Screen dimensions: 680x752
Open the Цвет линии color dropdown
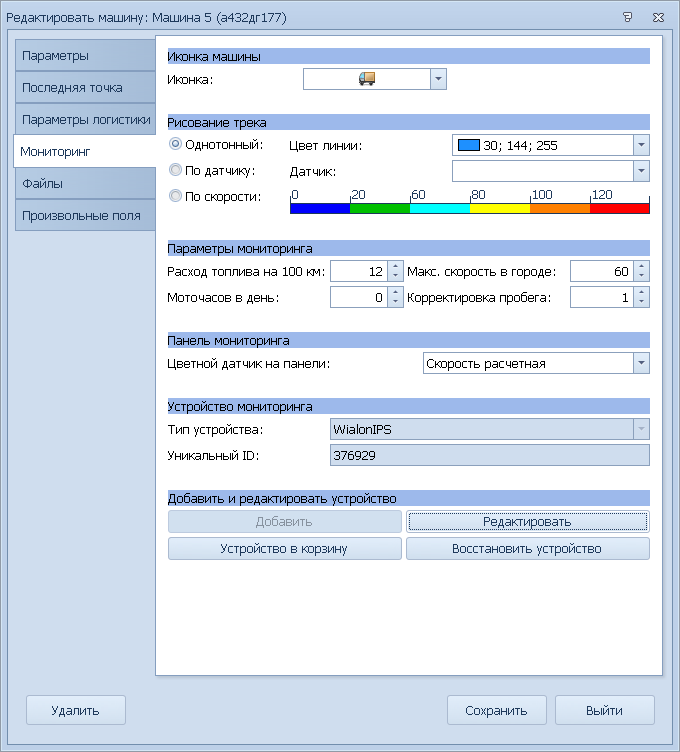click(641, 145)
